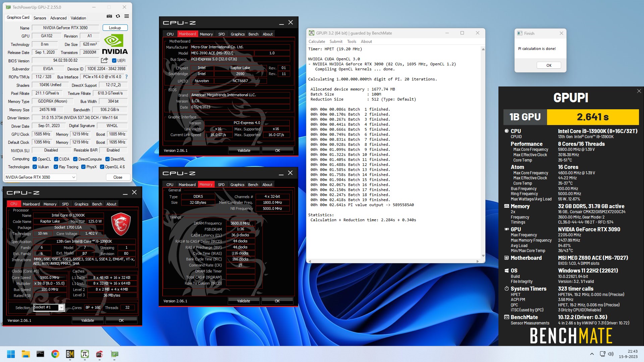This screenshot has height=362, width=644.
Task: Click OK in CPU-Z Mainboard window
Action: click(x=277, y=150)
